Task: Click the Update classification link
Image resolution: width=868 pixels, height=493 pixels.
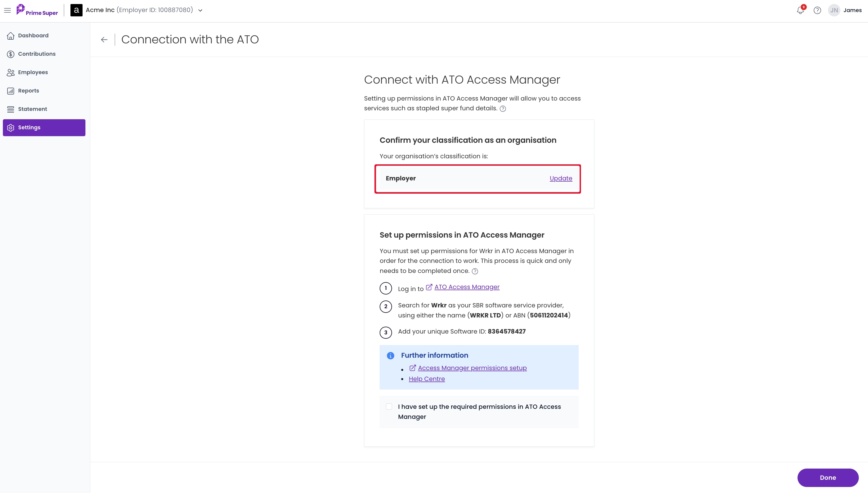Action: click(x=561, y=178)
